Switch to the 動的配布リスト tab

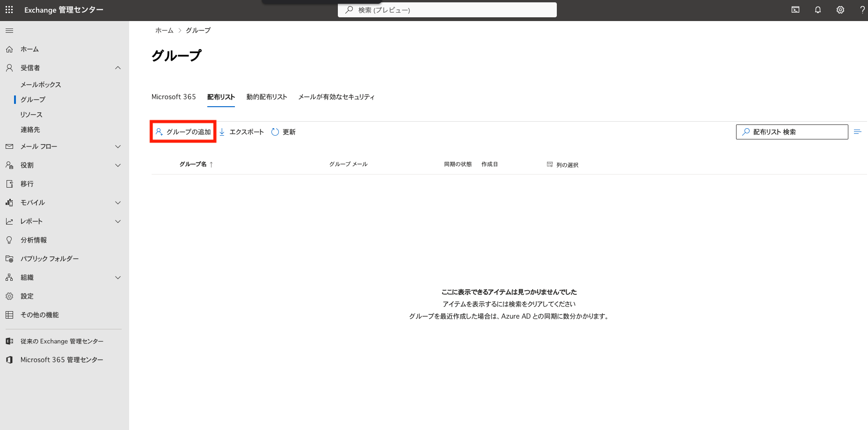pyautogui.click(x=267, y=97)
